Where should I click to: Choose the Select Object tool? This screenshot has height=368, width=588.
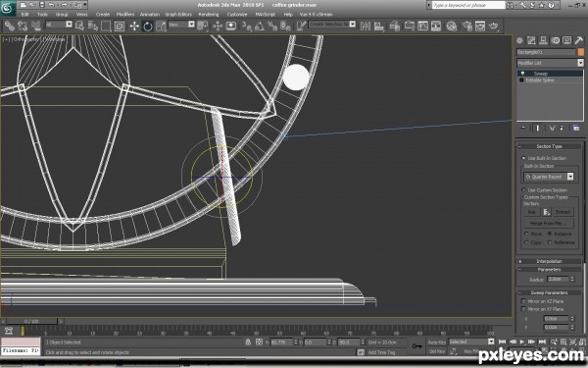pos(79,26)
